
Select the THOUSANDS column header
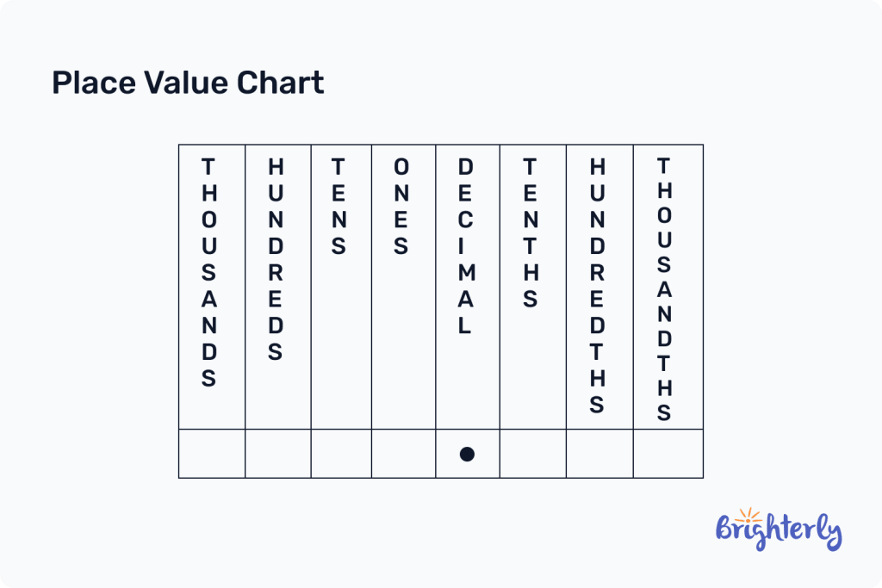pyautogui.click(x=209, y=272)
